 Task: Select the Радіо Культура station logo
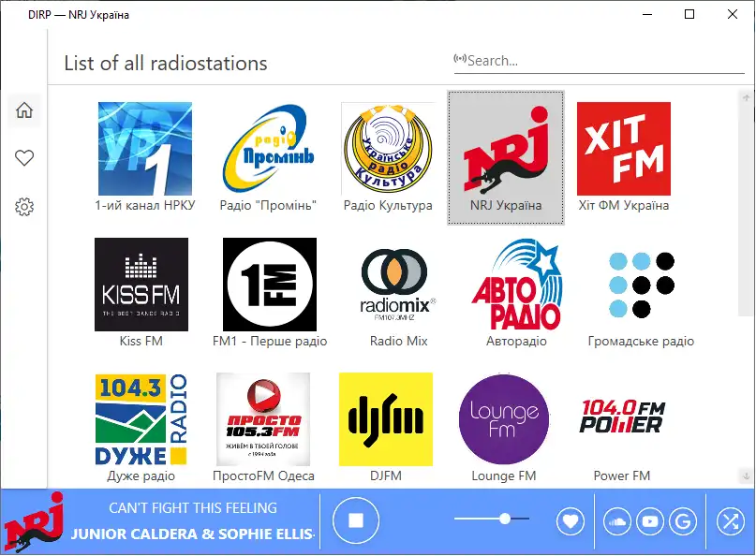pyautogui.click(x=388, y=149)
